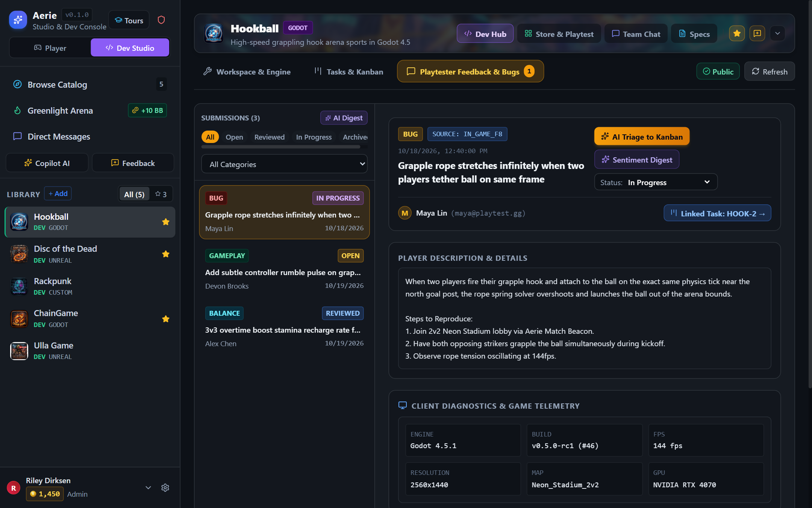Screen dimensions: 812x508
Task: Select the controller rumble pulse submission
Action: coord(284,270)
